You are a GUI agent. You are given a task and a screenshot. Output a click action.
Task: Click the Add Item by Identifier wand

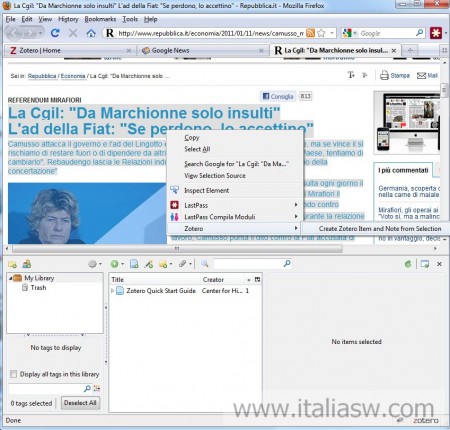149,264
